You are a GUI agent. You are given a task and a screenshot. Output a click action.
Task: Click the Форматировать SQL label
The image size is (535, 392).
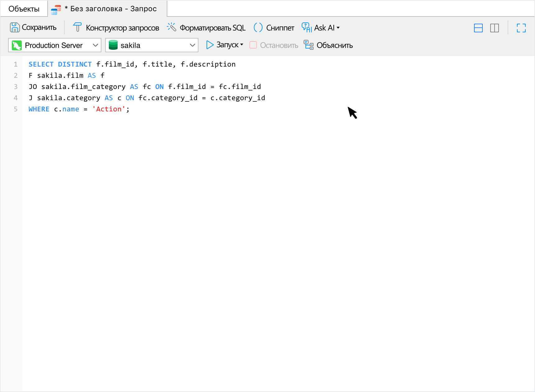[213, 28]
